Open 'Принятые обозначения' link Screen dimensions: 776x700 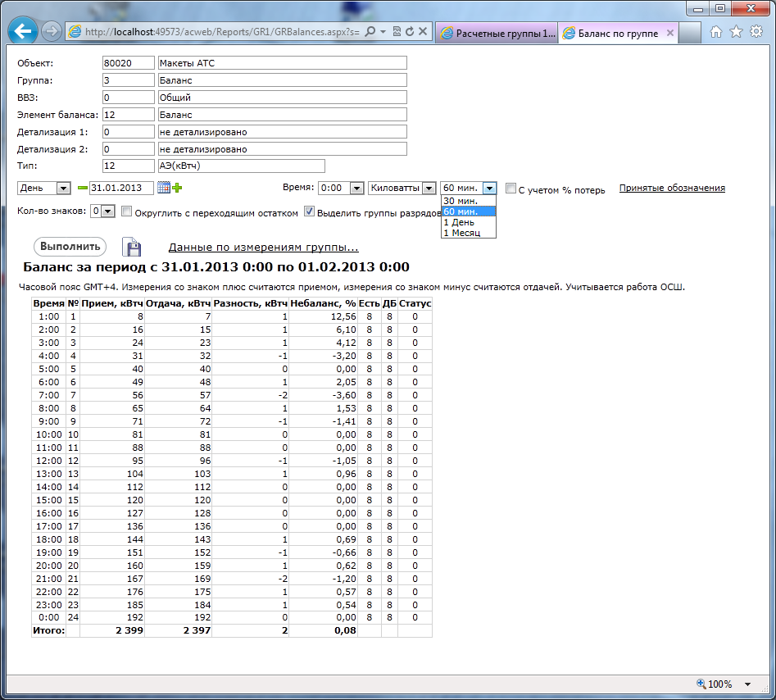point(671,188)
